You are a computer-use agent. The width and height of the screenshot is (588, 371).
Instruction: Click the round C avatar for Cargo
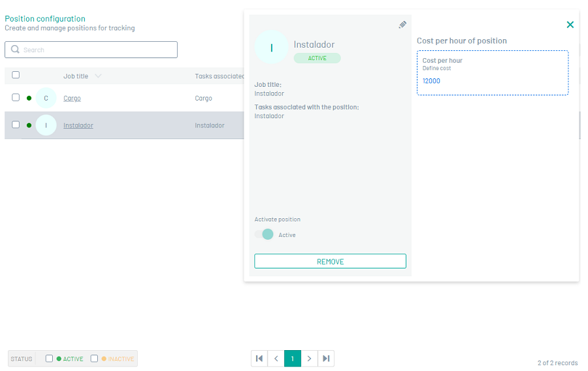[46, 98]
